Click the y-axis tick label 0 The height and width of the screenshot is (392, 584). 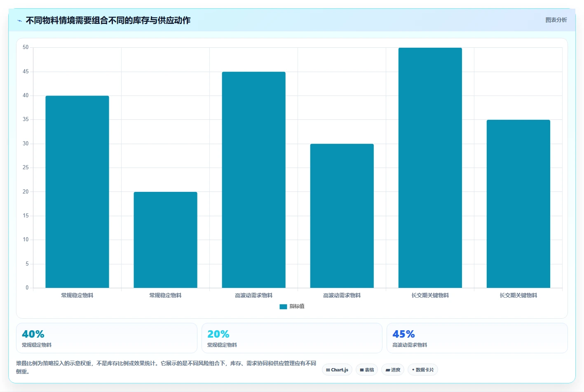[27, 288]
